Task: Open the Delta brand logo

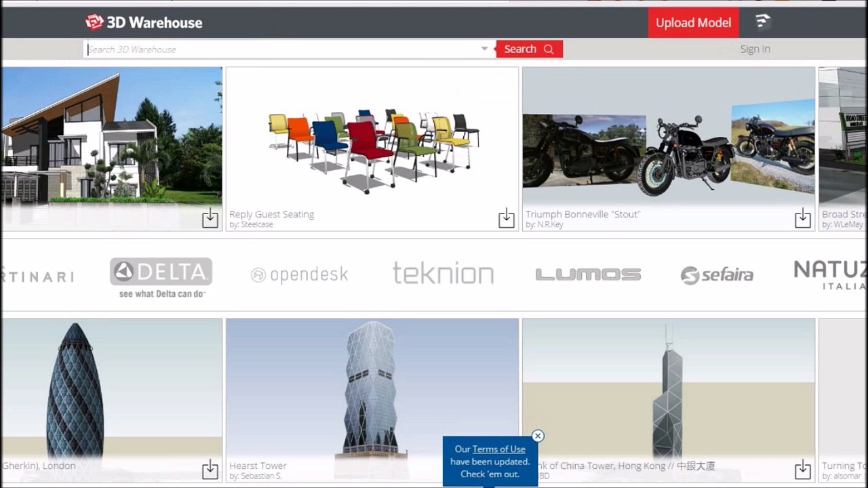Action: tap(161, 278)
